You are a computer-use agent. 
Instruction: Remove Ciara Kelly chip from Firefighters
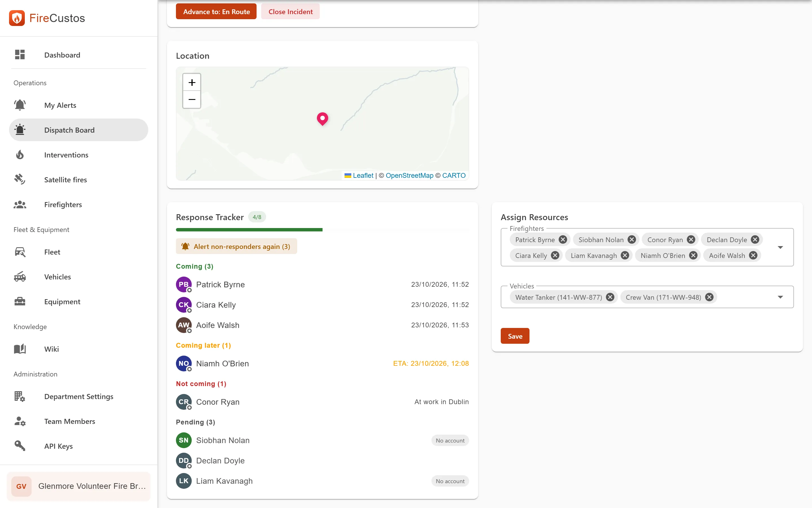coord(555,255)
